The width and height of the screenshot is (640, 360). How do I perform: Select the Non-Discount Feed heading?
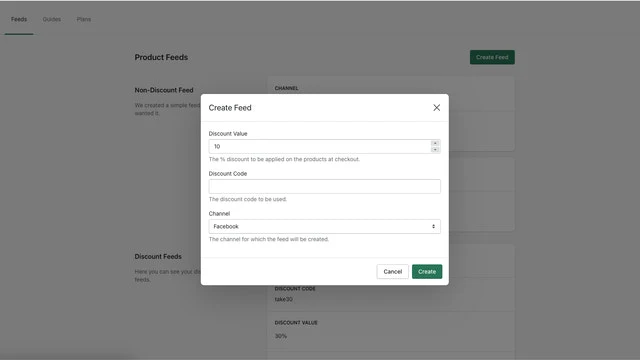point(164,90)
